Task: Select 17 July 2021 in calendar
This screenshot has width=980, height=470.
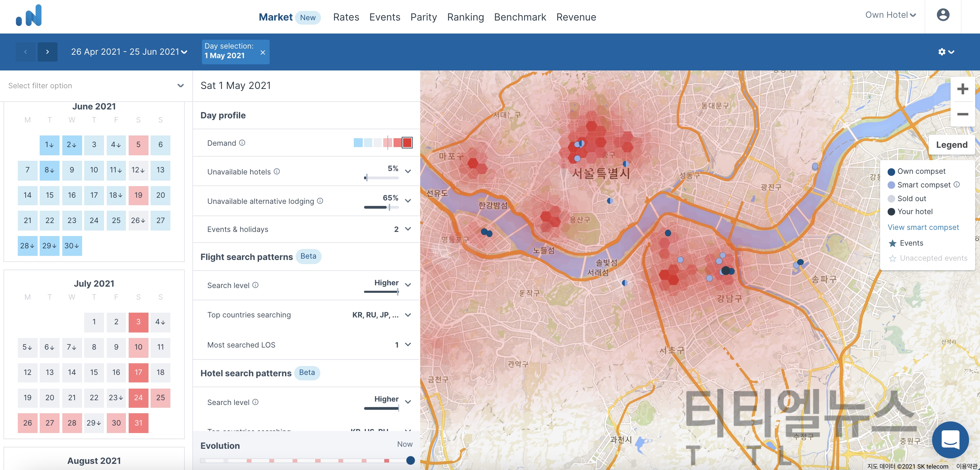Action: tap(138, 373)
